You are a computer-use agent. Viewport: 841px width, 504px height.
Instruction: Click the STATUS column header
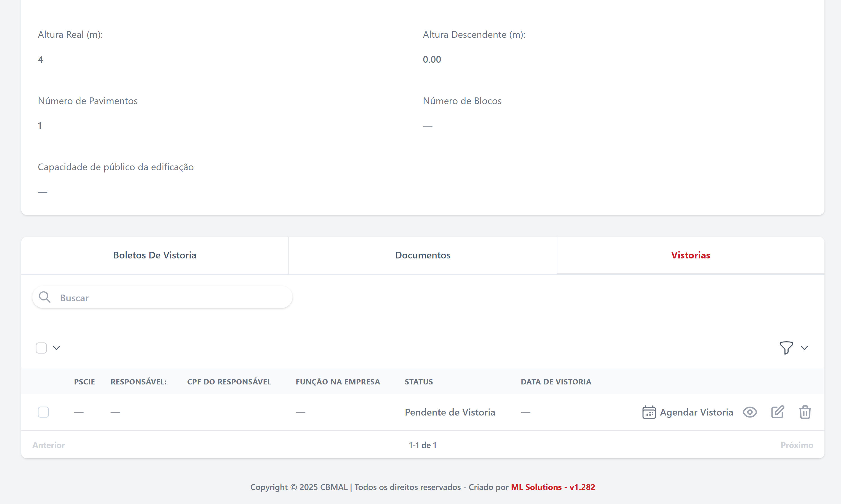[x=419, y=382]
